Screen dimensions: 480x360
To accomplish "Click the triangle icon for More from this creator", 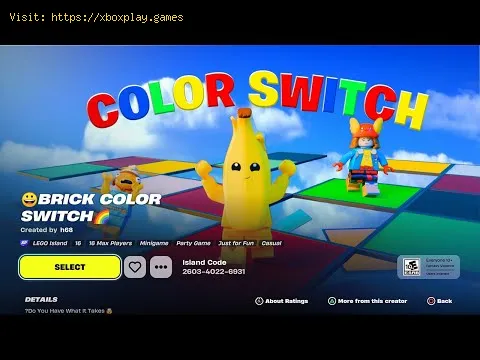I will [x=332, y=301].
